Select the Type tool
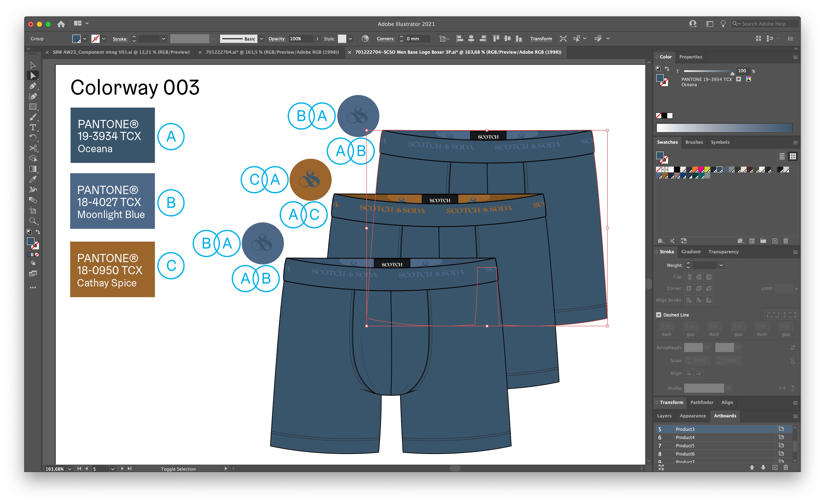This screenshot has width=825, height=504. click(x=32, y=127)
